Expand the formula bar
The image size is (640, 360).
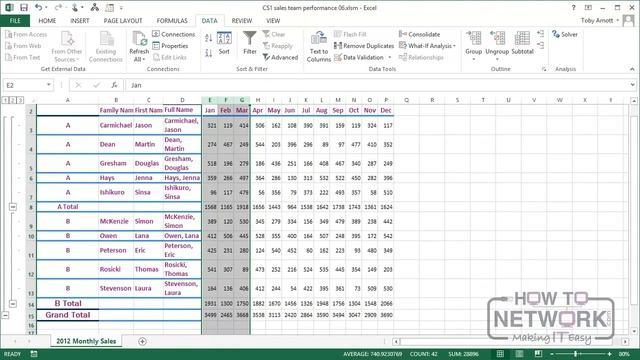(x=632, y=85)
